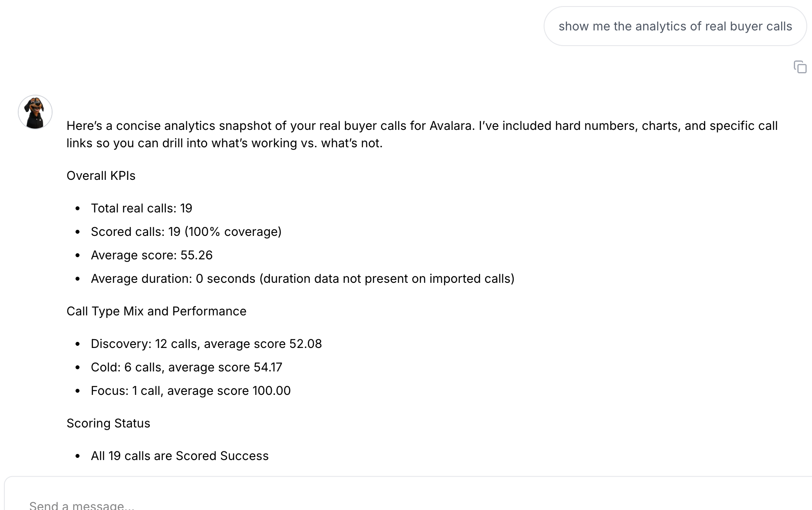The width and height of the screenshot is (812, 510).
Task: Select the 'Discovery: 12 calls' bullet
Action: point(206,344)
